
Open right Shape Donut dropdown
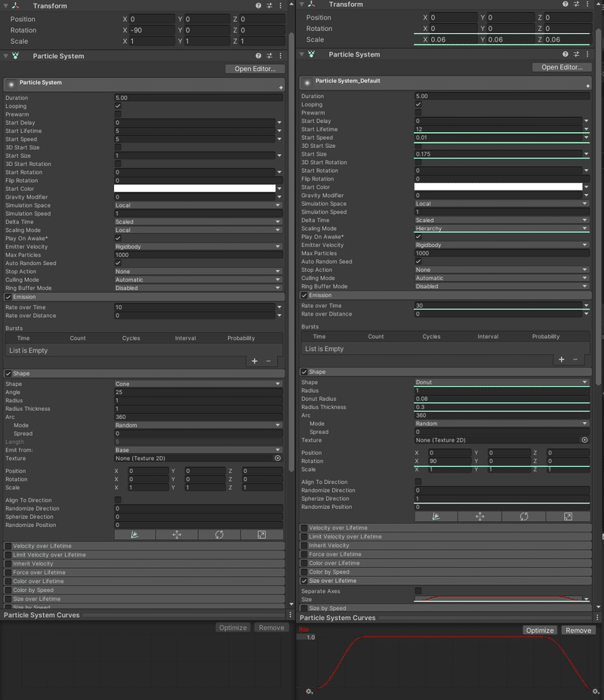[x=502, y=382]
